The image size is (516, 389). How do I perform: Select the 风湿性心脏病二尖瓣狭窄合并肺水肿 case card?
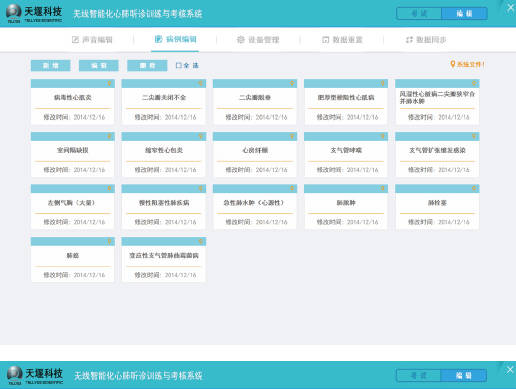coord(437,102)
